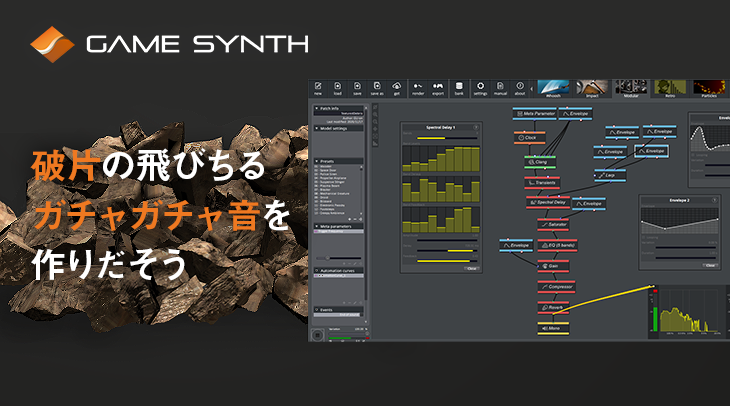
Task: Select the Lerp node
Action: [x=610, y=176]
